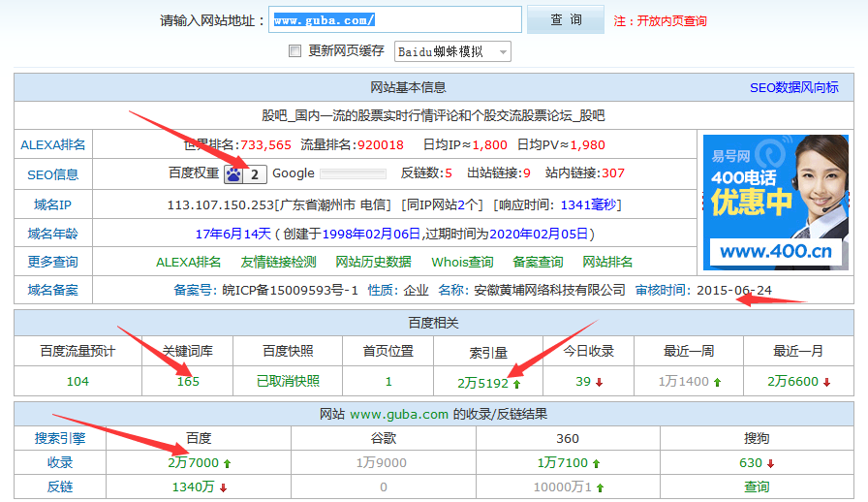Click the Baidu paw weight icon
Image resolution: width=868 pixels, height=502 pixels.
point(233,174)
